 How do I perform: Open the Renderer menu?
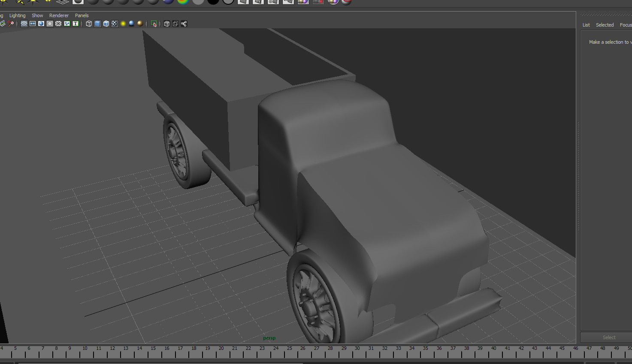(x=59, y=15)
